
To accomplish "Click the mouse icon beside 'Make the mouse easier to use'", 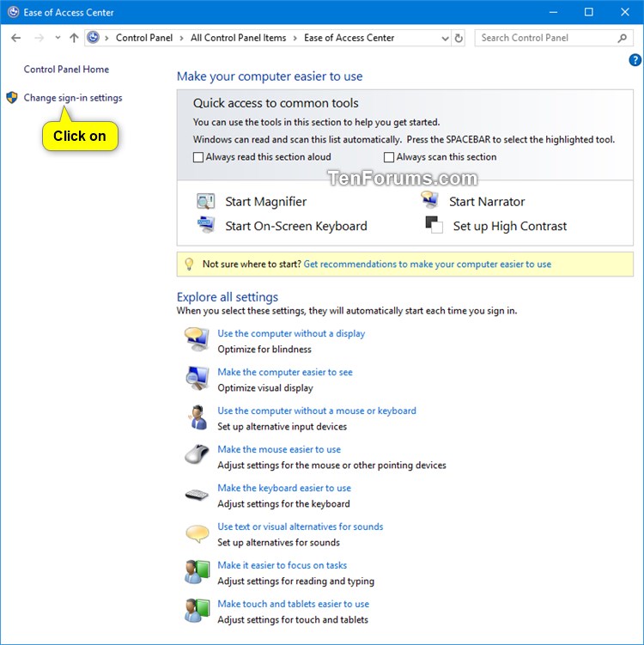I will (x=197, y=454).
